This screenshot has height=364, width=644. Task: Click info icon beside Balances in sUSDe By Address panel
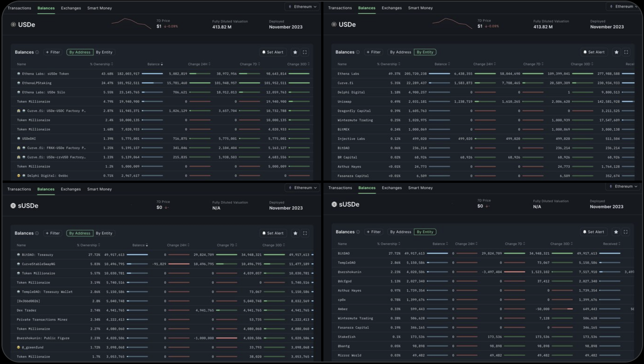tap(37, 233)
